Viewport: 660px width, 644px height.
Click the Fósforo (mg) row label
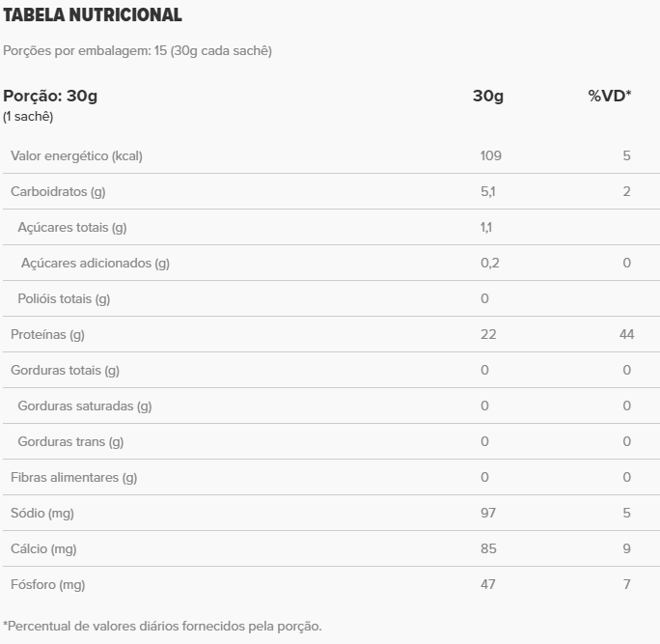click(47, 584)
